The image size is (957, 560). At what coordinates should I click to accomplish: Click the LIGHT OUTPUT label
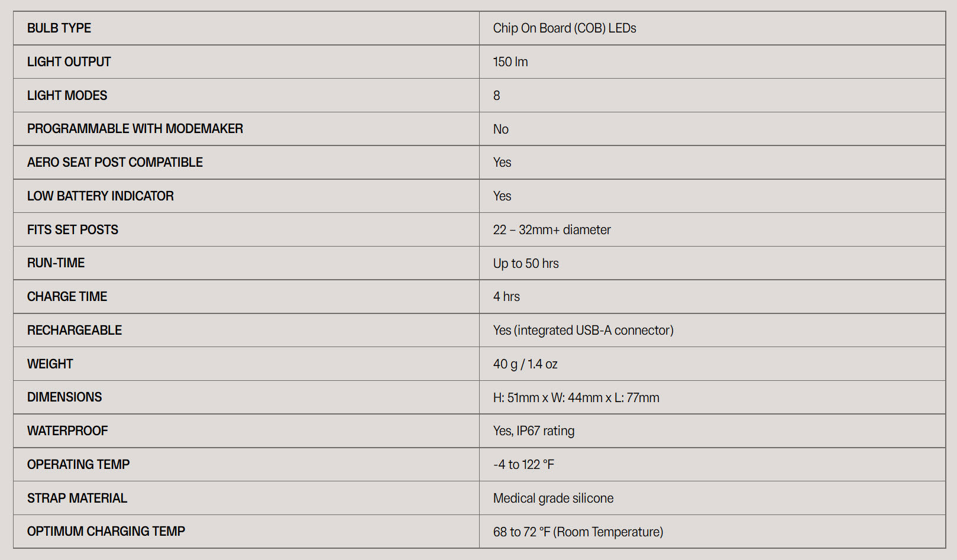click(x=69, y=62)
